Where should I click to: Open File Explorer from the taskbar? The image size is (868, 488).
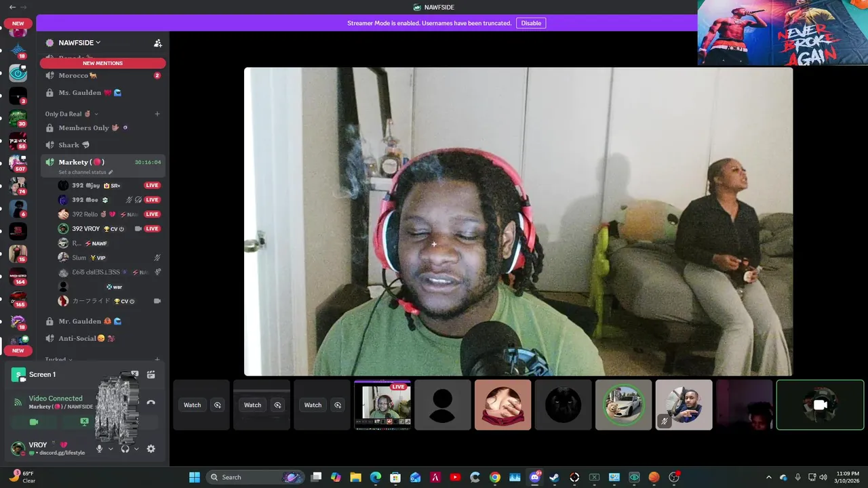[355, 477]
